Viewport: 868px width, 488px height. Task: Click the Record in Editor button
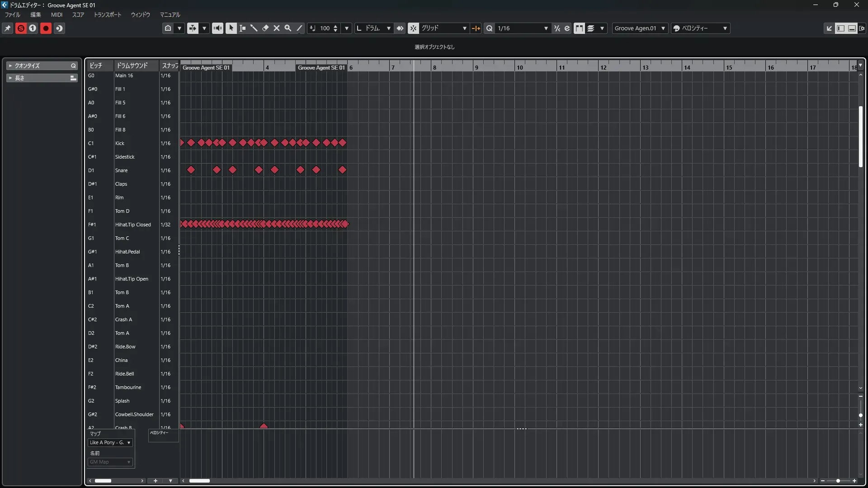(46, 28)
